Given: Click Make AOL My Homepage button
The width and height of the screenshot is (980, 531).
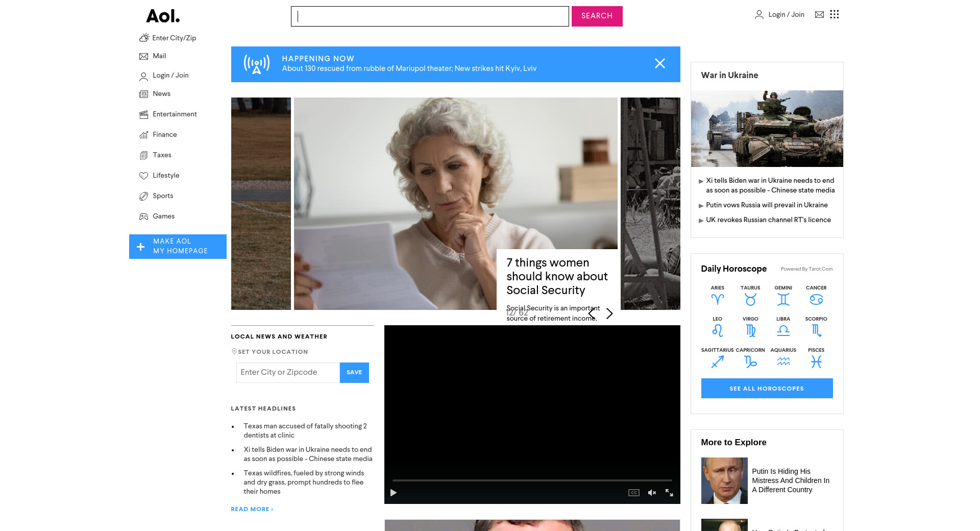Looking at the screenshot, I should [178, 247].
